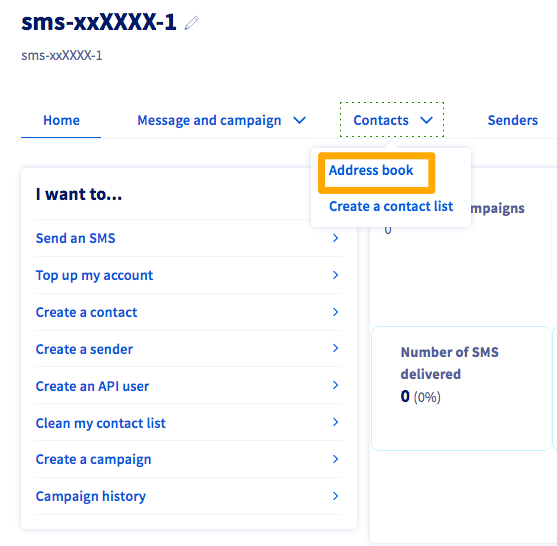The width and height of the screenshot is (557, 546).
Task: Open the Campaign history link
Action: coord(91,497)
